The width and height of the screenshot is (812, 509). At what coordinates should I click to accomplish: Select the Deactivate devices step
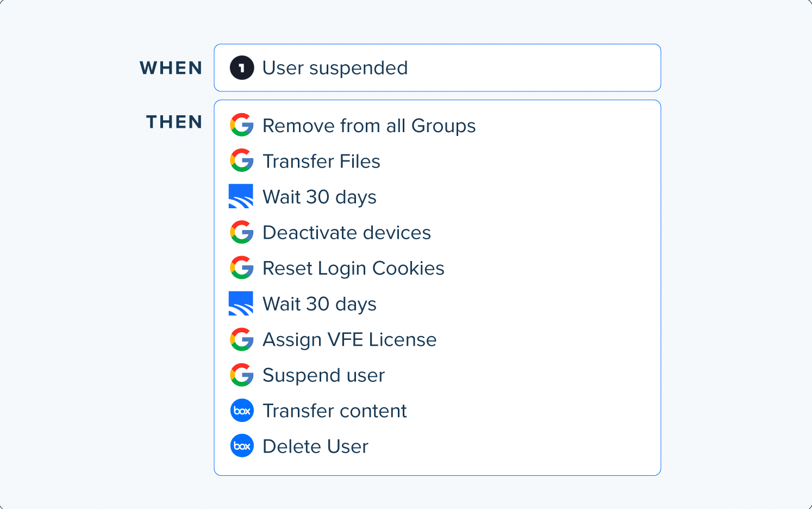347,233
